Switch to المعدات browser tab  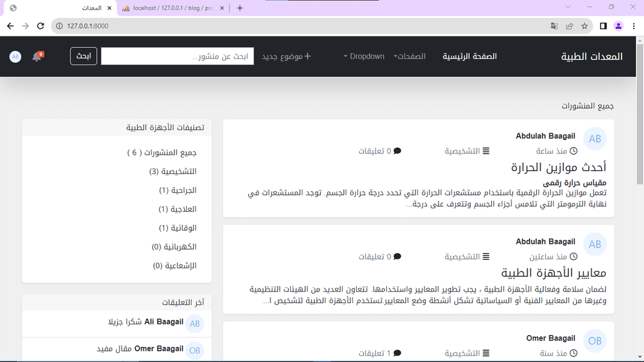pos(61,8)
